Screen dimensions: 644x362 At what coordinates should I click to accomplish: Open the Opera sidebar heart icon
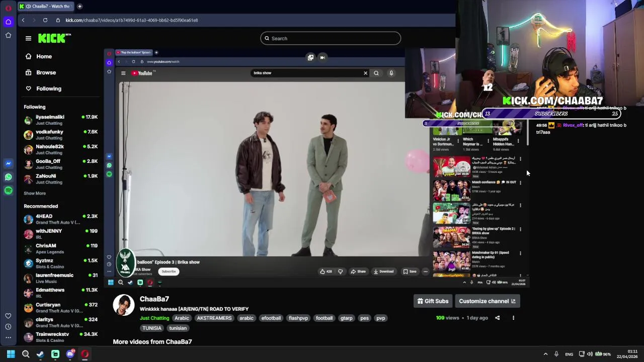coord(8,316)
